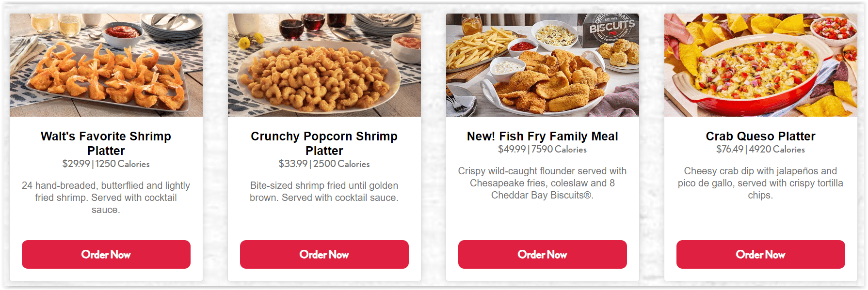
Task: Open the Fish Fry Family Meal photo
Action: pyautogui.click(x=543, y=65)
